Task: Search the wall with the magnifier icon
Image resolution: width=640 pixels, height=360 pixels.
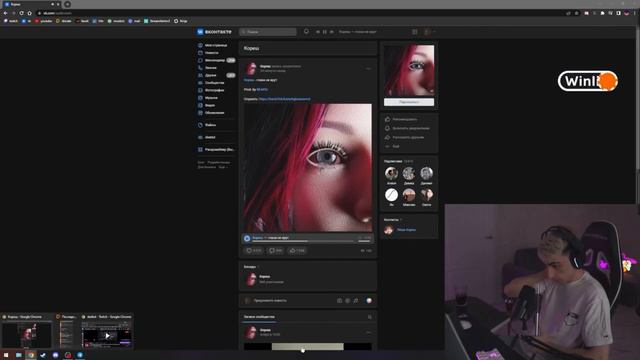Action: [x=370, y=317]
